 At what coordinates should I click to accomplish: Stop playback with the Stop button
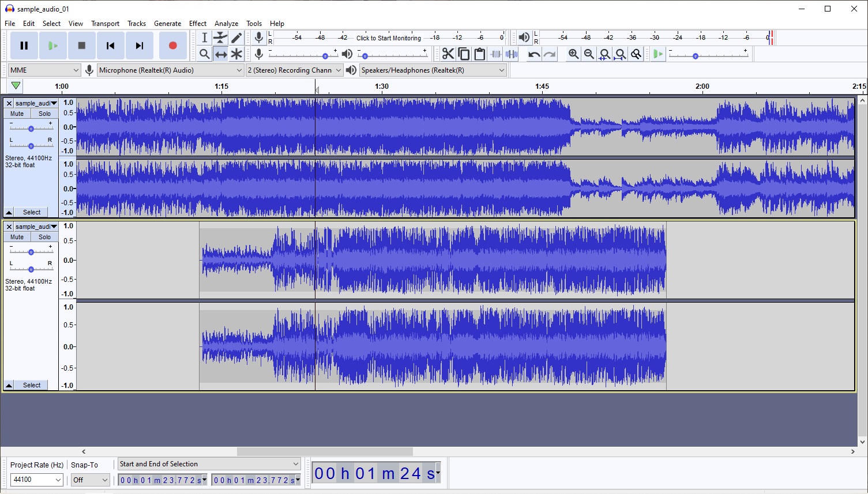[x=82, y=46]
